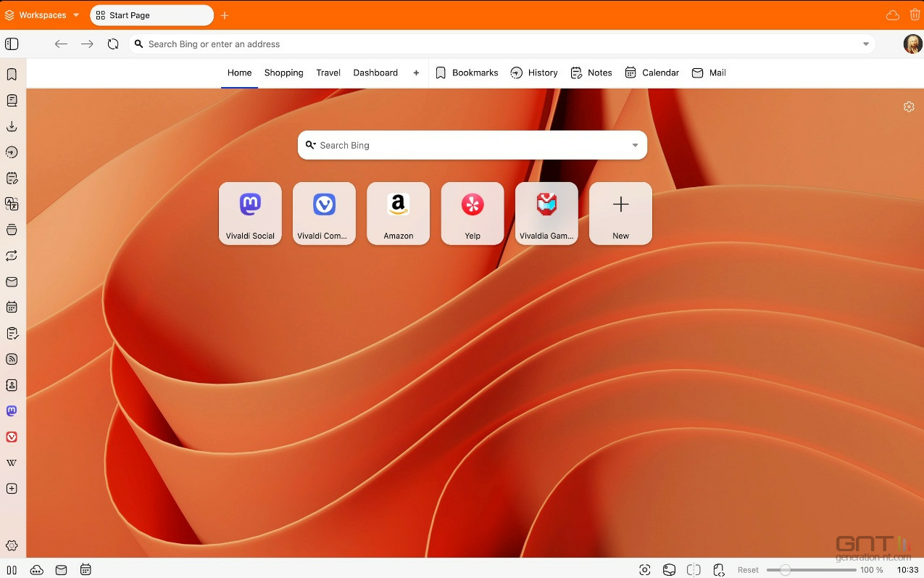Open the Window panel in the sidebar

tap(12, 230)
